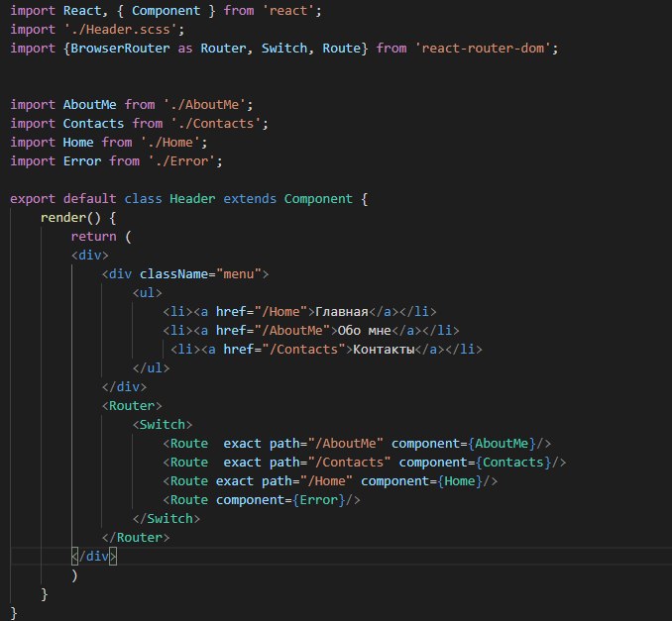
Task: Click path="/Contacts" in Route
Action: click(x=330, y=463)
